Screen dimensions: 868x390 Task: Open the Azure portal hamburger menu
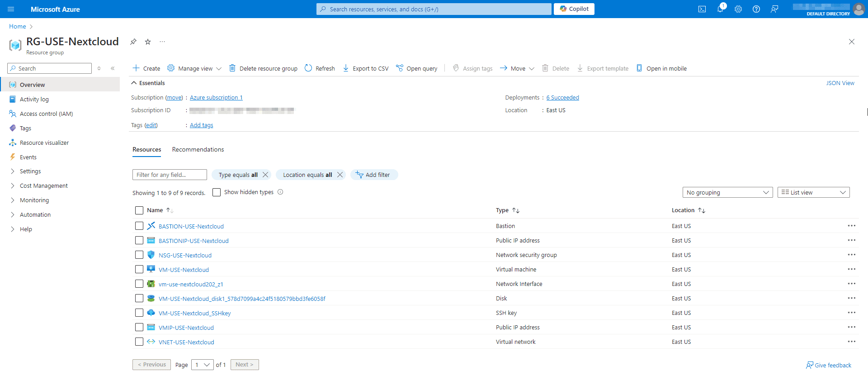coord(11,9)
